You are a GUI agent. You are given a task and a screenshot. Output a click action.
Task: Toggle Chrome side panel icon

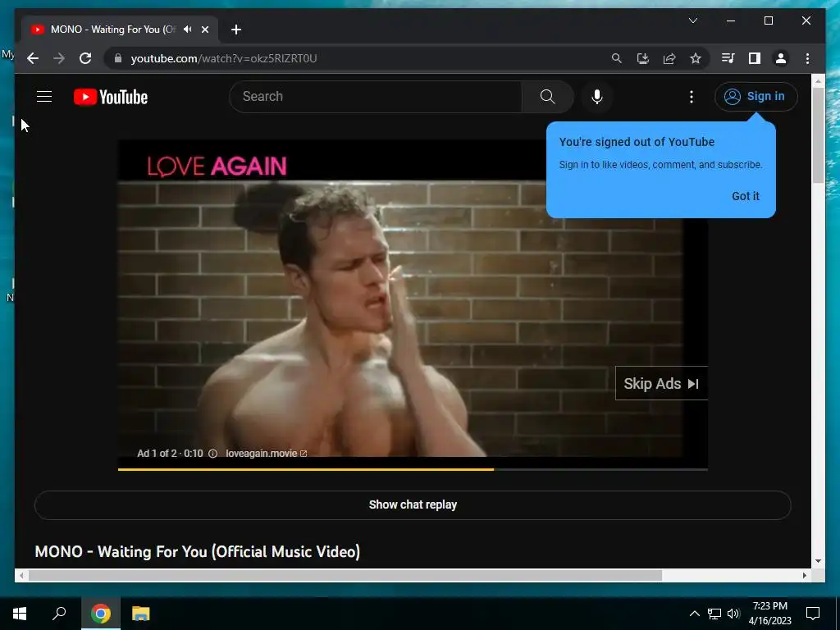(755, 58)
